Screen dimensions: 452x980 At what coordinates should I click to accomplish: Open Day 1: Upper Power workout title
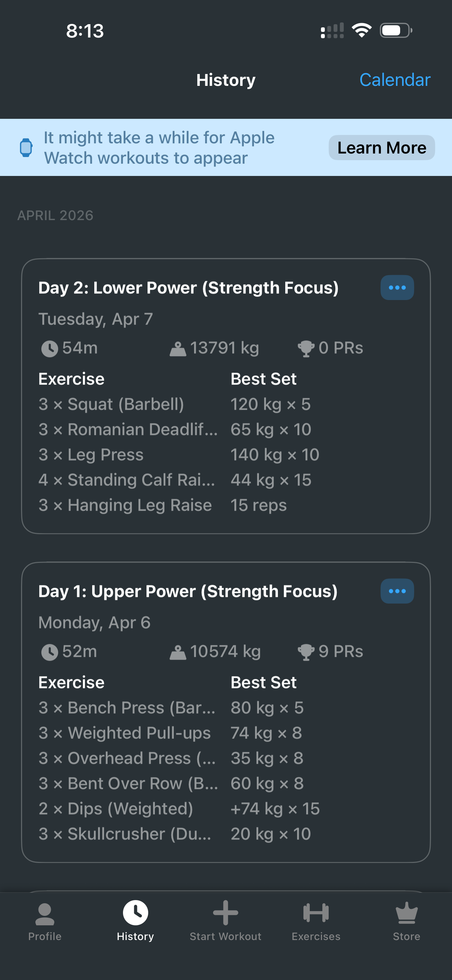pyautogui.click(x=188, y=592)
